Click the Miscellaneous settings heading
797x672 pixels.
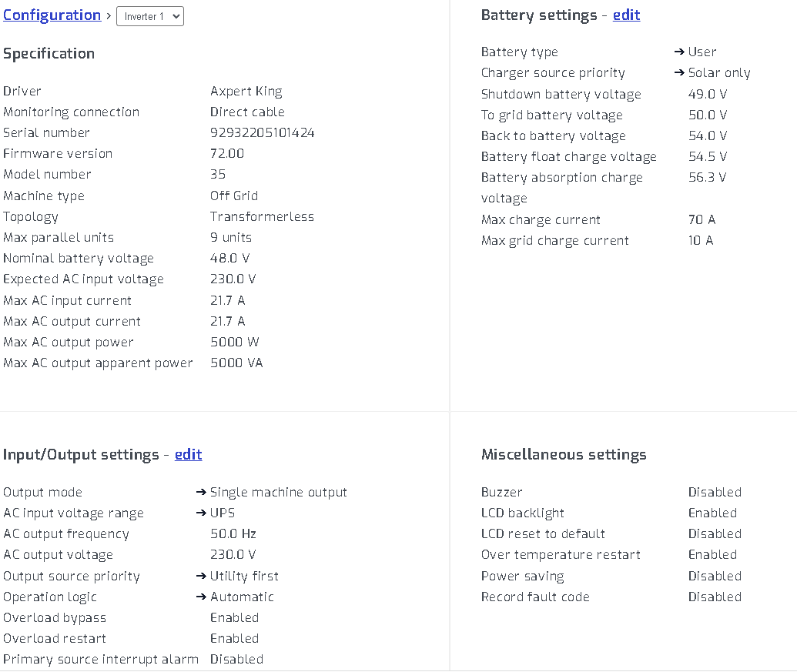(563, 455)
